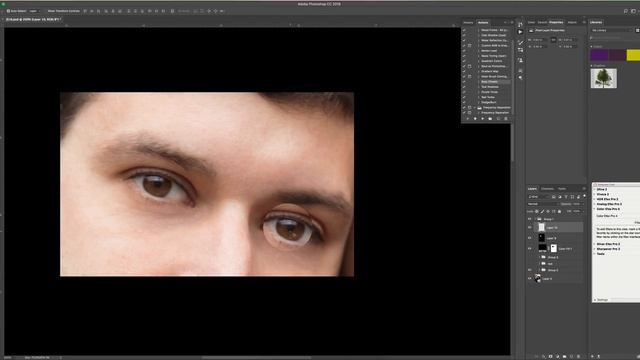
Task: Filter layers by smart object icon
Action: click(x=578, y=197)
